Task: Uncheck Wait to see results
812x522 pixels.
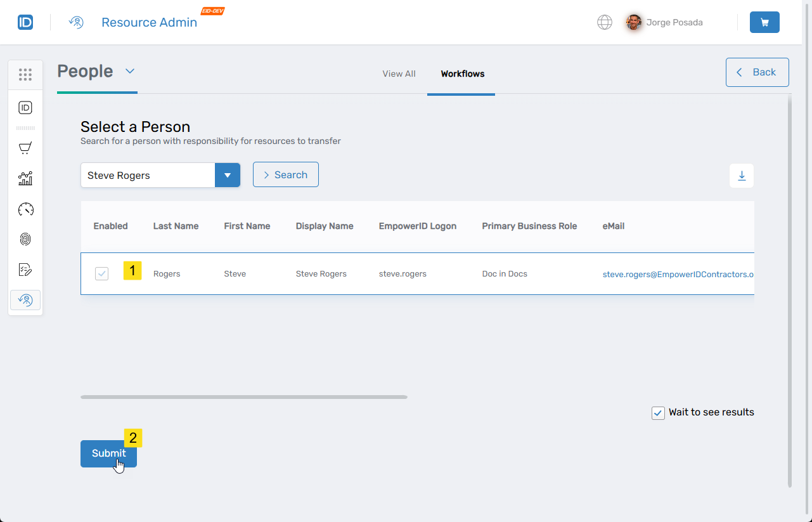Action: [658, 413]
